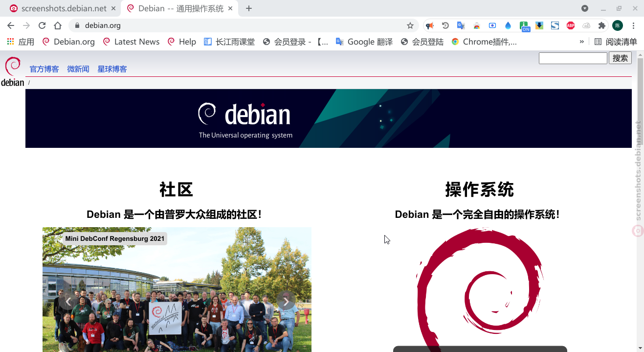Click the 社区 heading

[177, 189]
